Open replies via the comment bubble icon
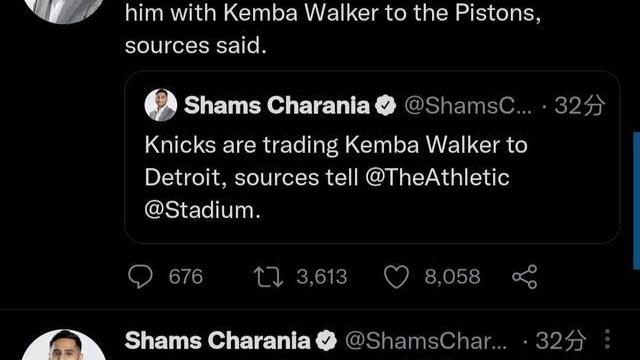 coord(140,276)
